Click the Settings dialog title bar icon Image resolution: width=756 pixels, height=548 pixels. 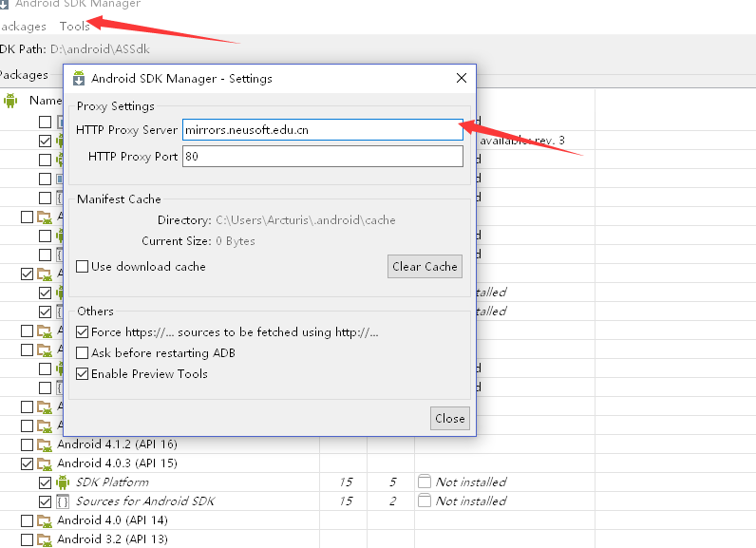point(79,78)
